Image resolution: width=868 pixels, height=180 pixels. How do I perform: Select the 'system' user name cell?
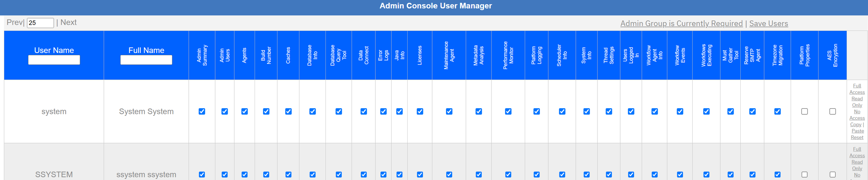(54, 111)
